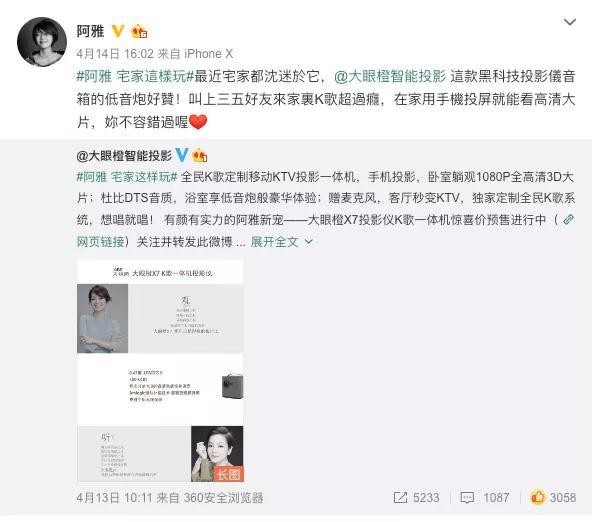Viewport: 592px width, 522px height.
Task: Click the blue V badge of 大眼橙智能投影
Action: [182, 155]
